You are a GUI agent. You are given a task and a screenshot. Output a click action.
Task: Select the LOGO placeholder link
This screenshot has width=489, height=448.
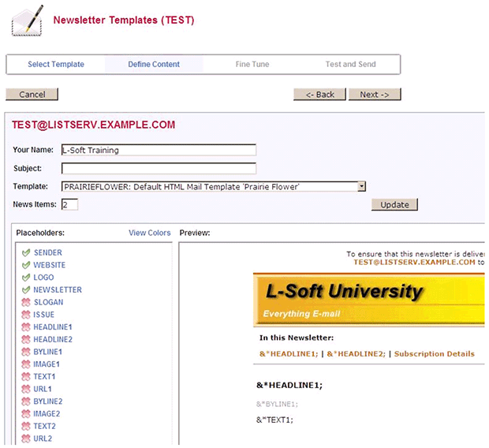point(43,278)
